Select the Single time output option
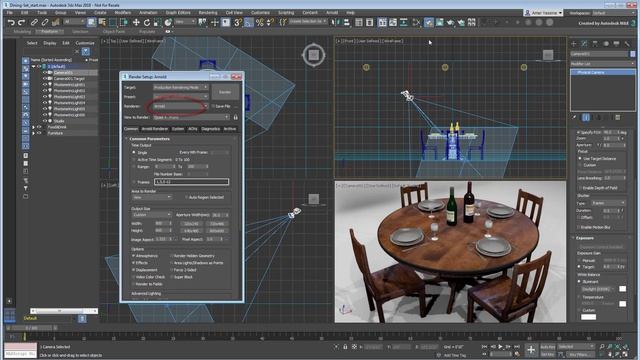Viewport: 640px width, 360px height. coord(134,152)
